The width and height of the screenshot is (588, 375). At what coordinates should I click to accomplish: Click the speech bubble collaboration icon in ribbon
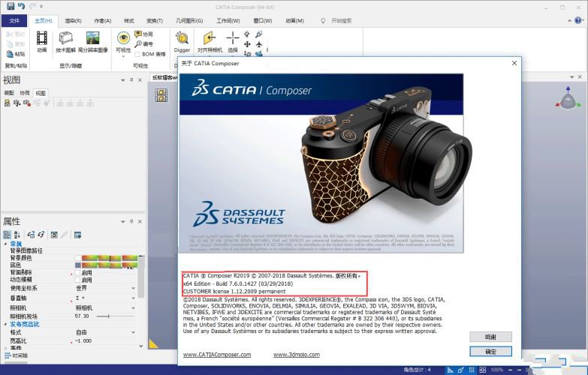point(138,34)
